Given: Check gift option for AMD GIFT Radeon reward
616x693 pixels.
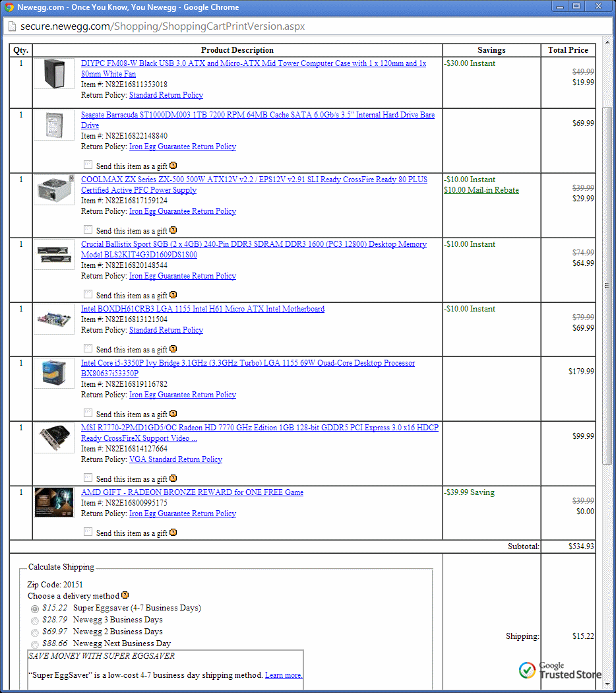Looking at the screenshot, I should 88,532.
